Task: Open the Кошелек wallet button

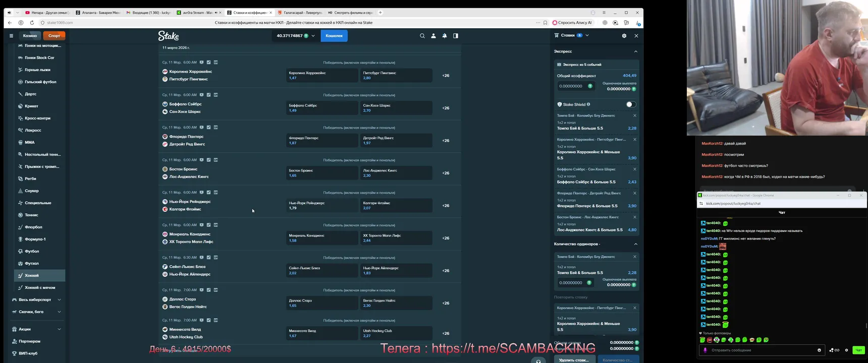Action: coord(334,36)
